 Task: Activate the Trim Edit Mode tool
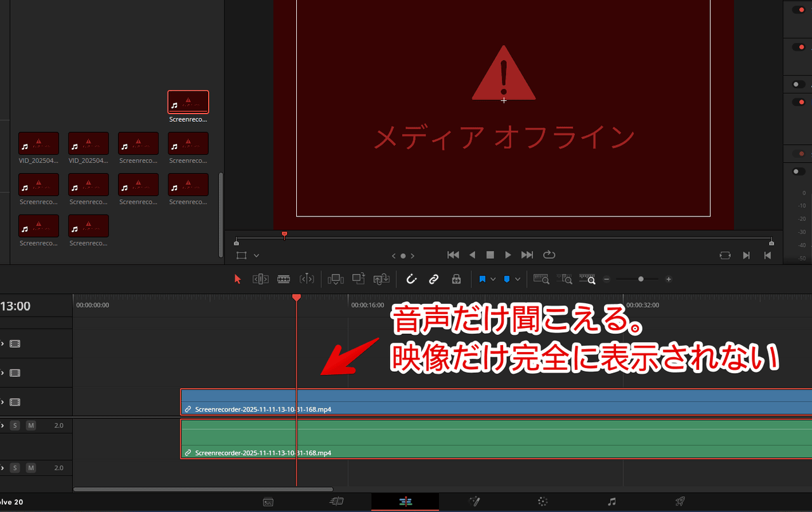[x=261, y=279]
